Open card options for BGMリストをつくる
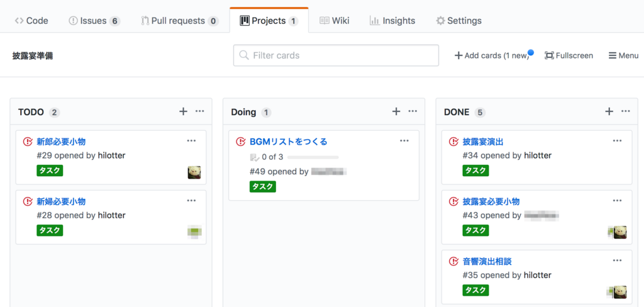644x307 pixels. click(404, 141)
